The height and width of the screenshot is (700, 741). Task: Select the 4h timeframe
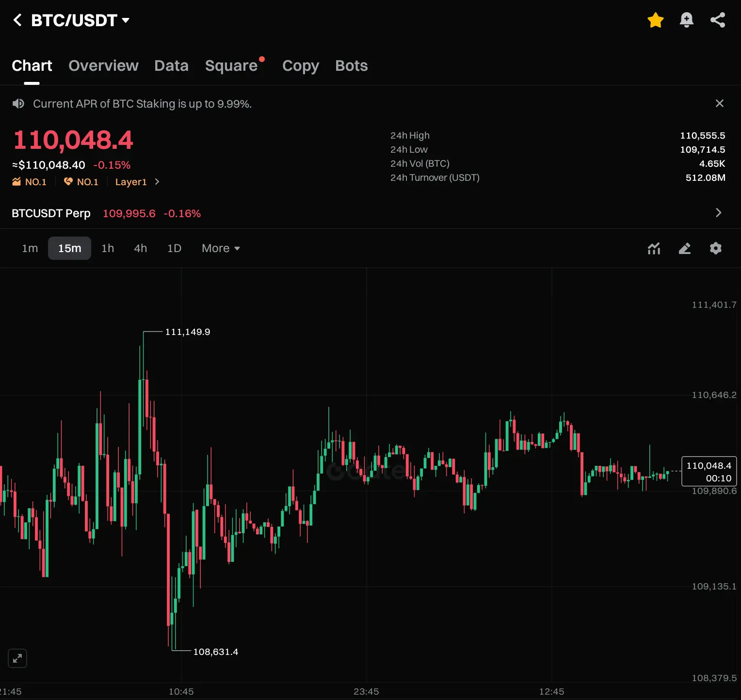(140, 248)
